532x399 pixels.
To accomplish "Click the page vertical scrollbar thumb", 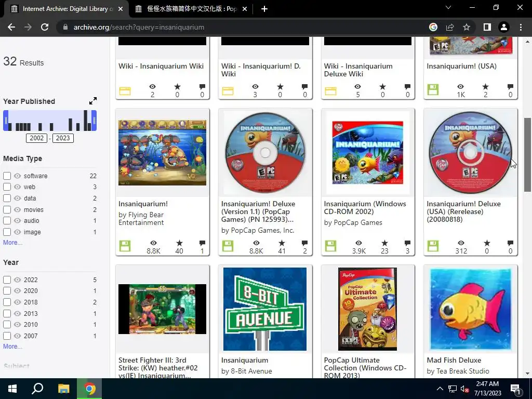I will pyautogui.click(x=527, y=155).
